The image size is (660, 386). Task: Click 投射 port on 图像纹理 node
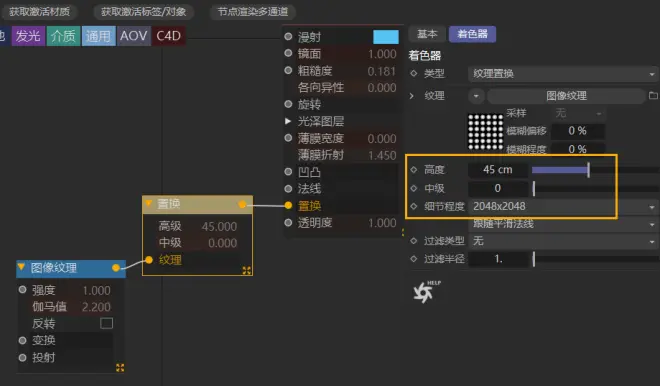[22, 357]
